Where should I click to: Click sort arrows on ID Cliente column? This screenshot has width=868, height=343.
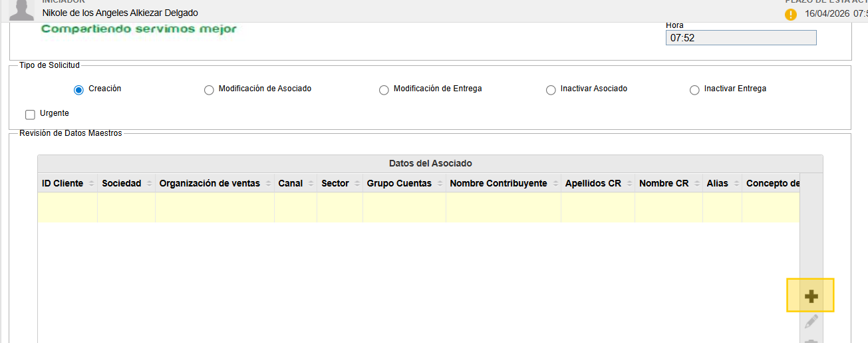click(x=91, y=184)
